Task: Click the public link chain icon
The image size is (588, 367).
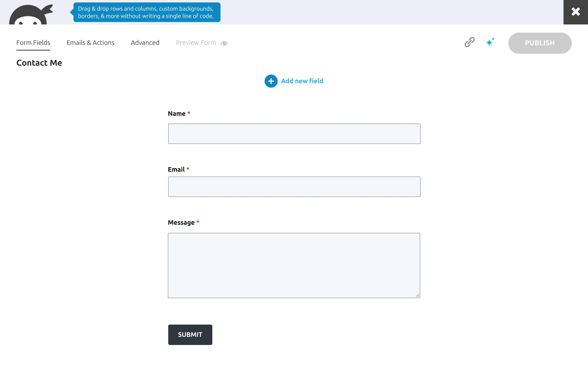Action: point(469,42)
